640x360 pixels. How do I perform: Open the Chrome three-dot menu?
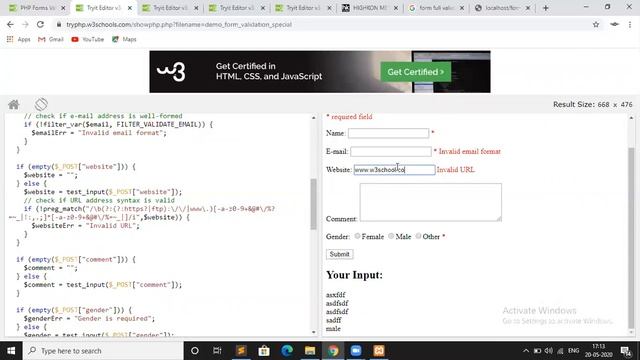tap(630, 24)
